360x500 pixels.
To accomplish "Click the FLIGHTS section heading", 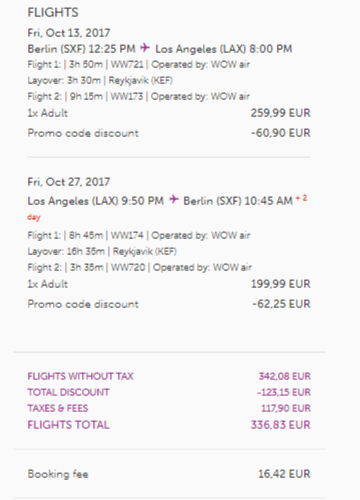I will click(x=53, y=13).
